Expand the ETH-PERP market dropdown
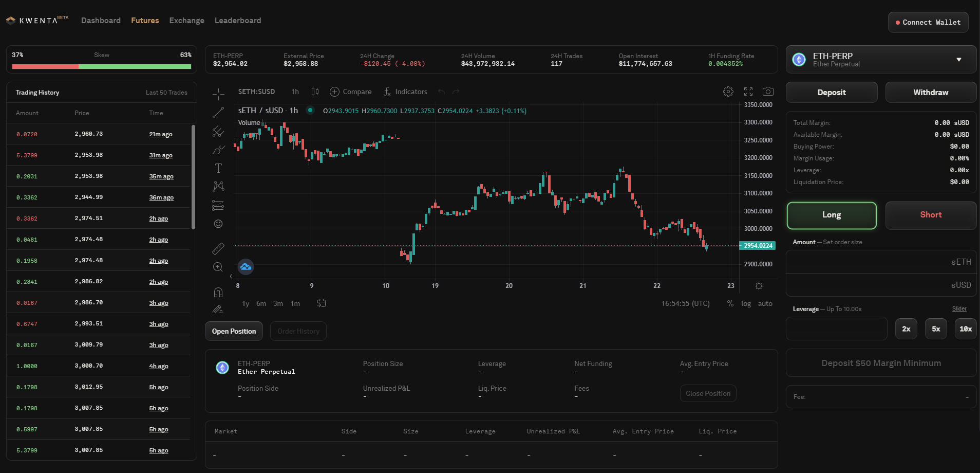Viewport: 980px width, 473px height. pyautogui.click(x=881, y=60)
